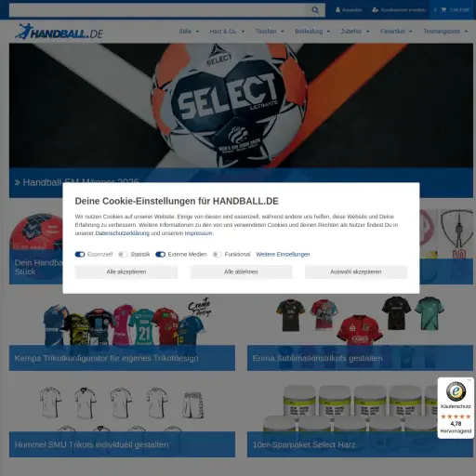Click the Alle akzeptieren button
This screenshot has height=476, width=476.
coord(126,272)
